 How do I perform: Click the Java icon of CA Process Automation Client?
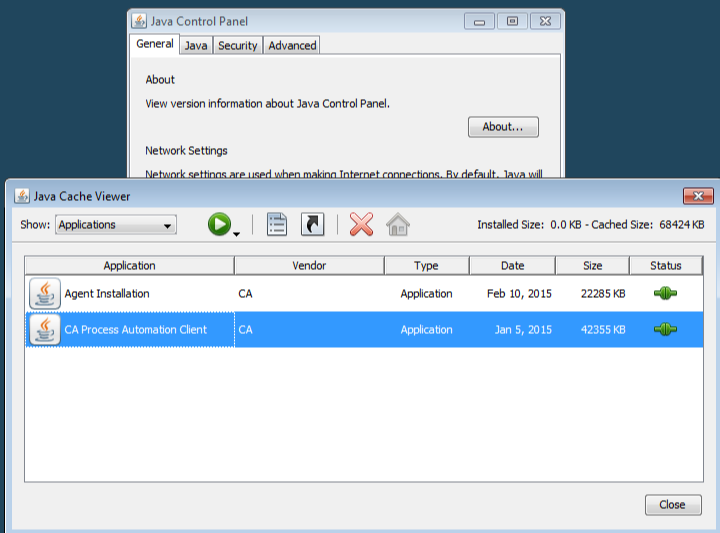click(x=45, y=330)
